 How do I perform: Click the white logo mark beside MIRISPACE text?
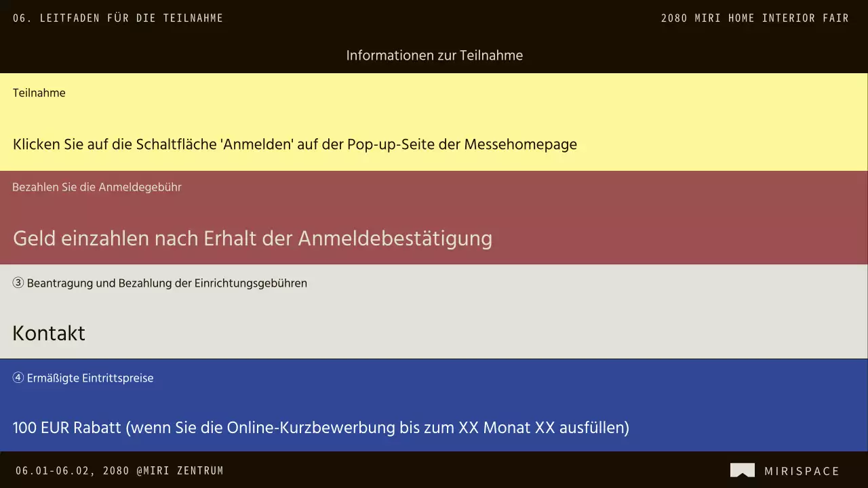click(743, 470)
